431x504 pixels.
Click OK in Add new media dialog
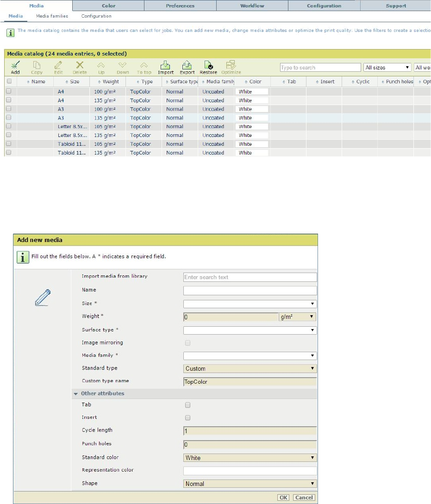pos(283,498)
